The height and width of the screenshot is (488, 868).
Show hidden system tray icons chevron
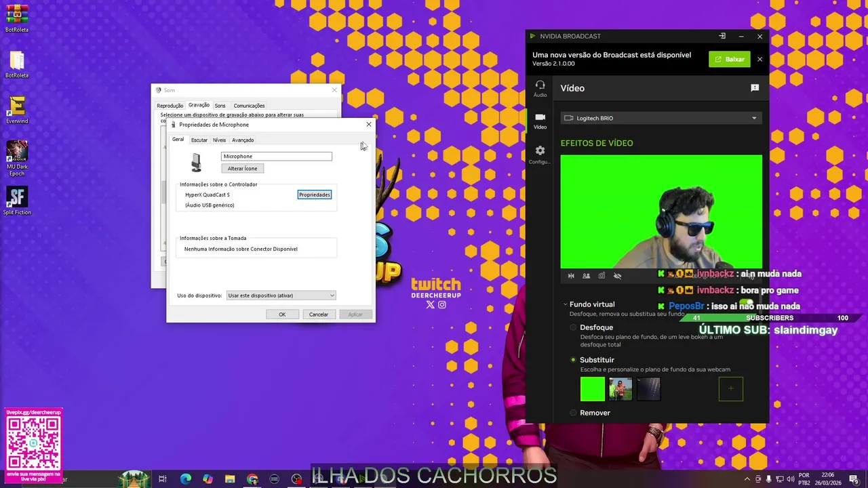point(747,479)
